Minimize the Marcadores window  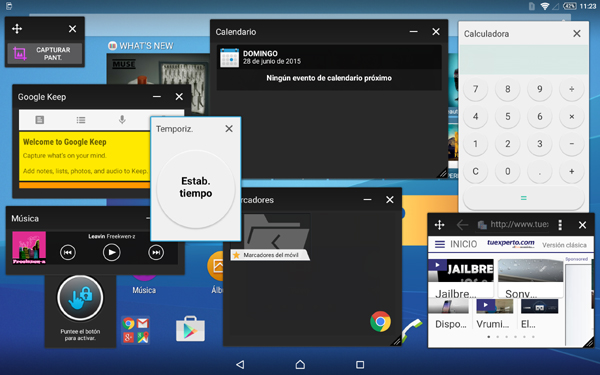pos(367,200)
